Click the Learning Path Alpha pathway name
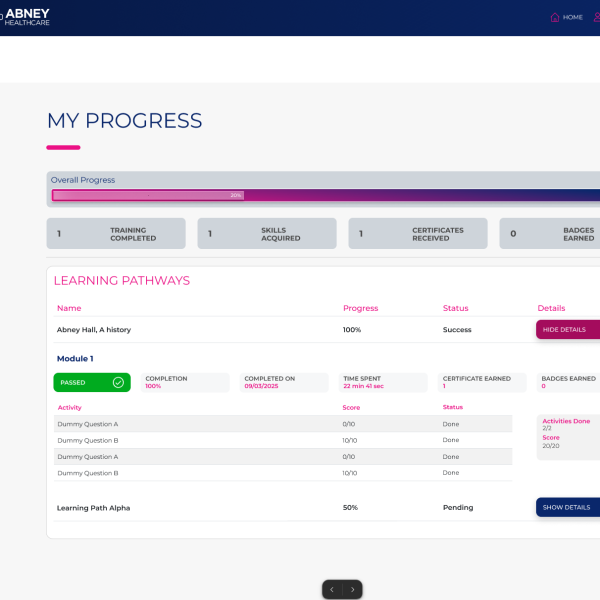The height and width of the screenshot is (600, 600). (x=94, y=507)
